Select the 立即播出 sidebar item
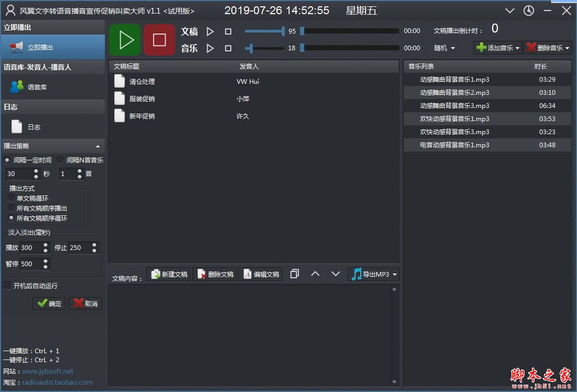577x392 pixels. point(53,47)
